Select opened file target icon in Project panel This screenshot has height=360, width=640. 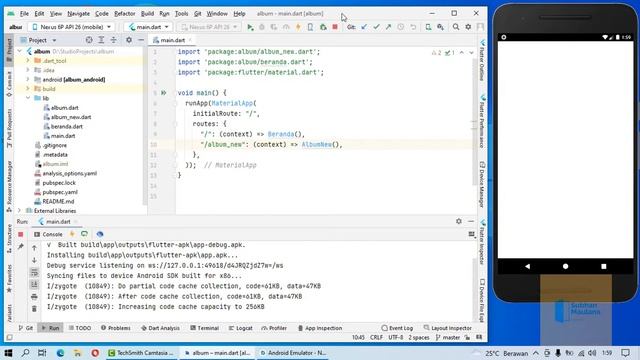(x=89, y=40)
